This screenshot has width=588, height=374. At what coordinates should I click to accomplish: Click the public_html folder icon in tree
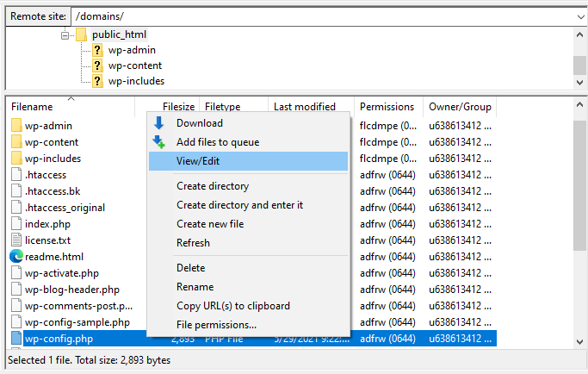pos(82,34)
